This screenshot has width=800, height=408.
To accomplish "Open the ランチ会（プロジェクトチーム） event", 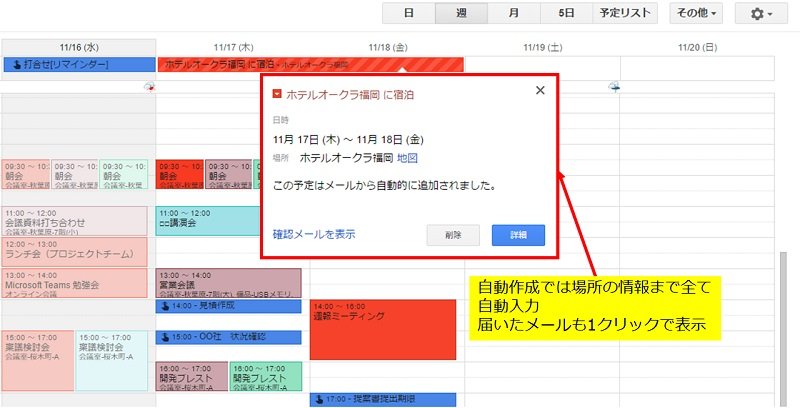I will point(74,252).
